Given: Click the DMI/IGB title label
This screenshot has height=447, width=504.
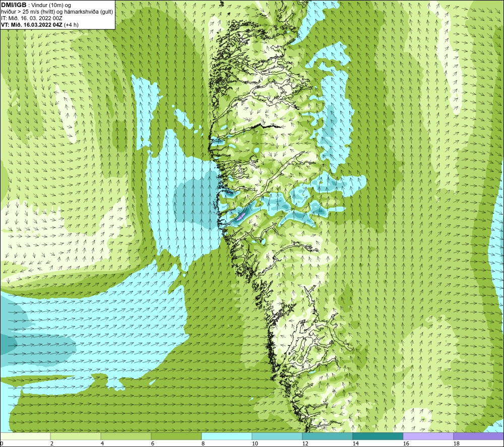Looking at the screenshot, I should (x=14, y=5).
